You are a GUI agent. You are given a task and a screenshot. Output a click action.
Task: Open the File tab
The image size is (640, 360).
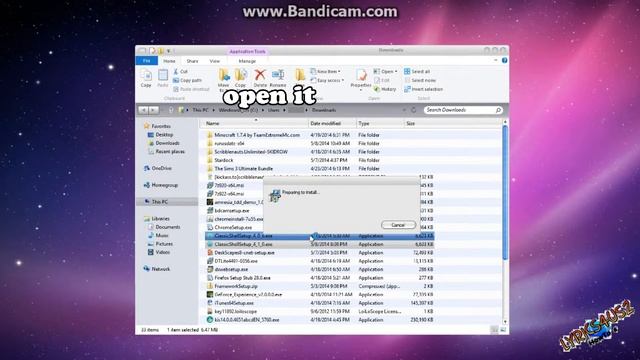(x=147, y=61)
